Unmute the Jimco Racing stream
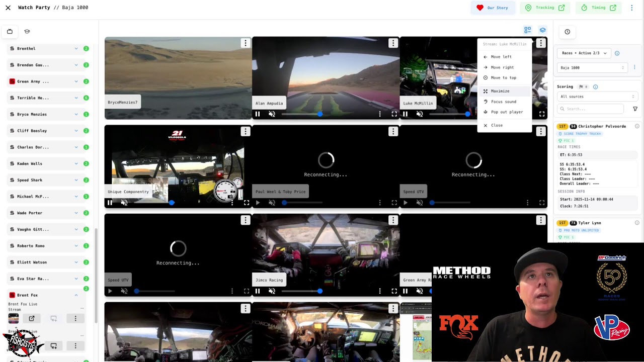 point(272,291)
